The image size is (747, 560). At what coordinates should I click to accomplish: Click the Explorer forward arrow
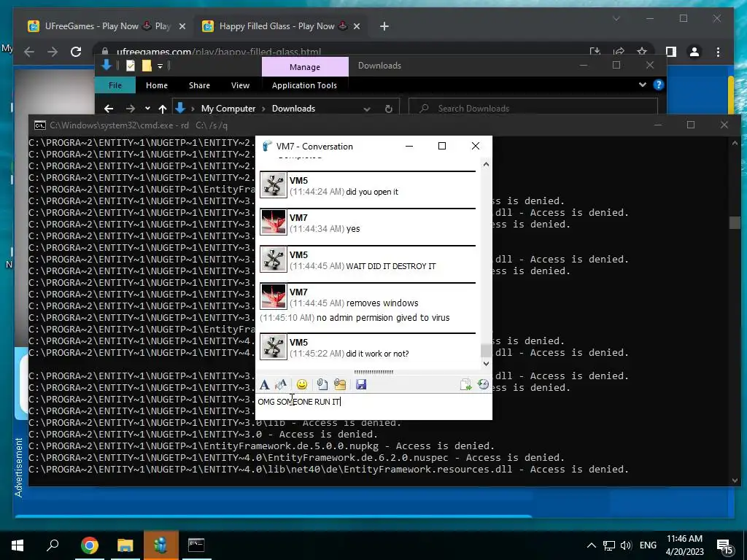tap(130, 109)
